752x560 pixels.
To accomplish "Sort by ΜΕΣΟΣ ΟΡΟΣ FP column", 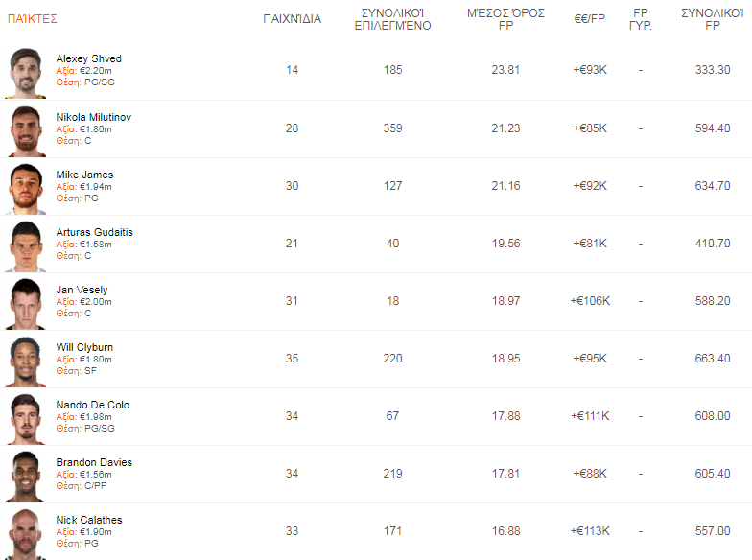I will coord(505,19).
